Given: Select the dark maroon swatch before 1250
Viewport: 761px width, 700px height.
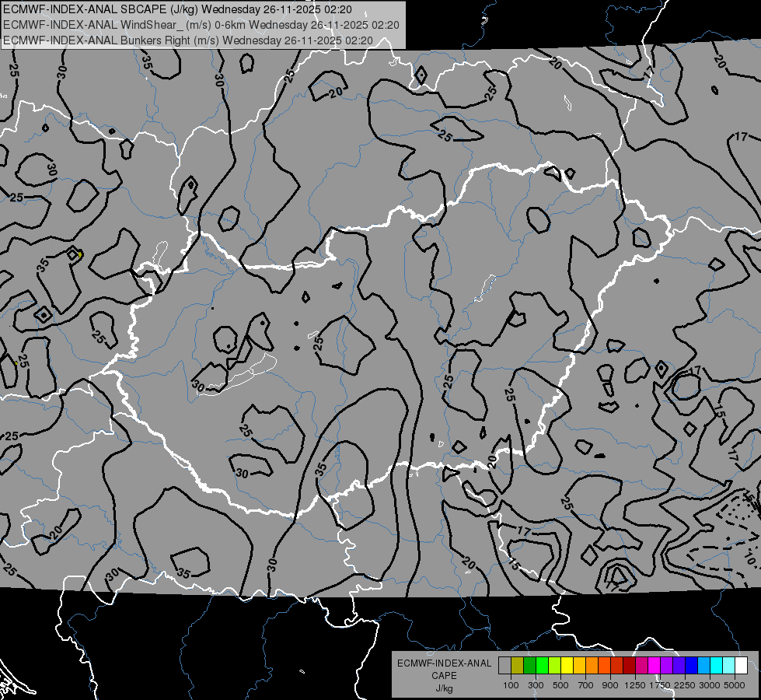Looking at the screenshot, I should click(x=630, y=665).
